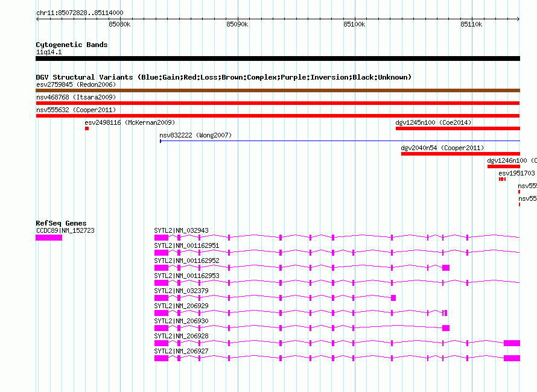Click the last exon of SYTL2 NM_206929
Image resolution: width=537 pixels, height=392 pixels.
point(446,313)
